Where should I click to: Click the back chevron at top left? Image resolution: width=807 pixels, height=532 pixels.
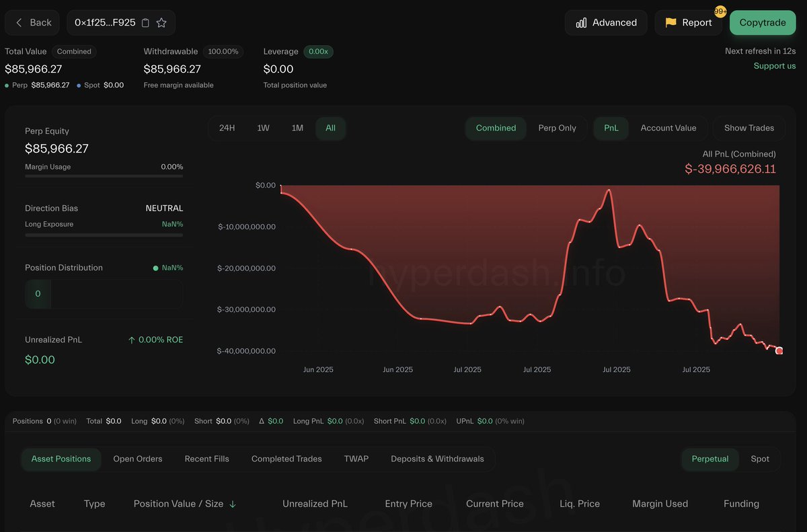pyautogui.click(x=18, y=22)
